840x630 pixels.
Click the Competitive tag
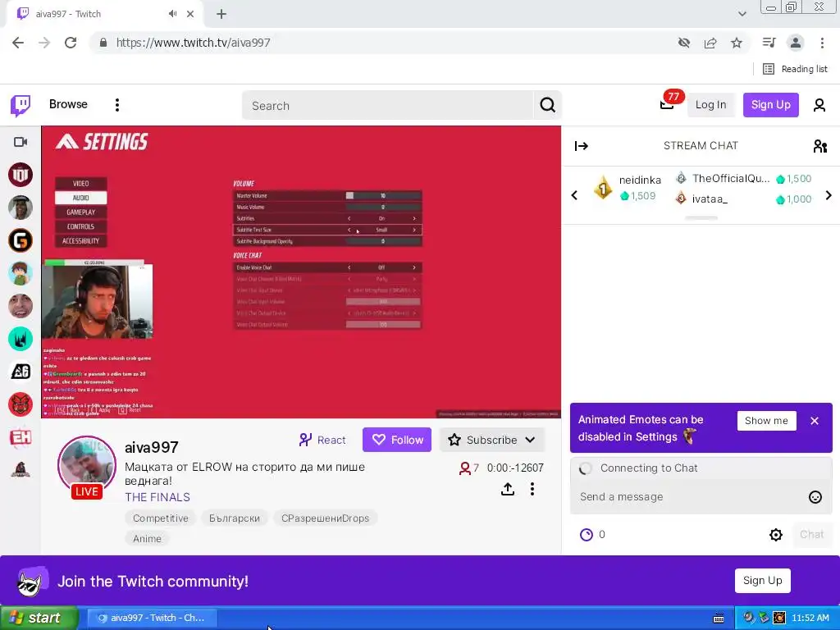(x=161, y=518)
